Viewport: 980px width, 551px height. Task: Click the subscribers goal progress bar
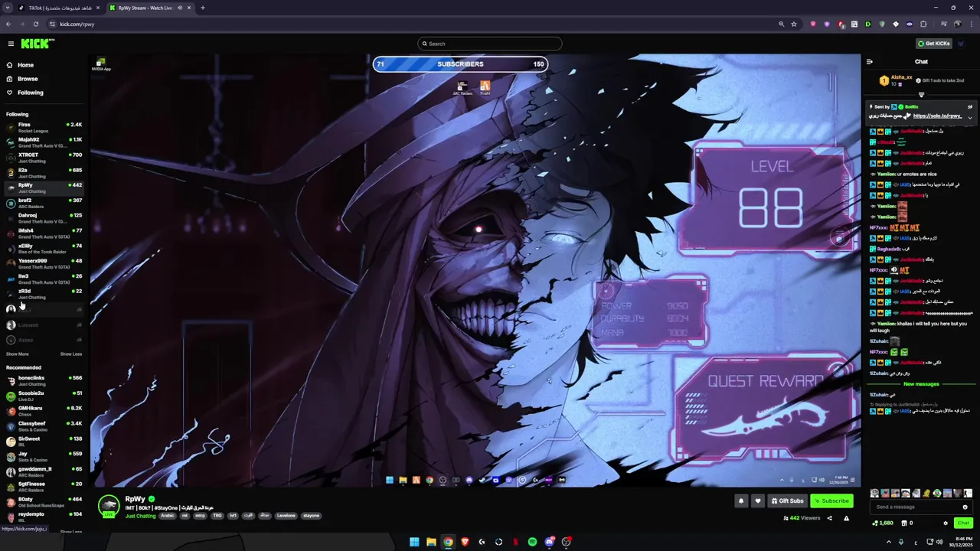(460, 64)
